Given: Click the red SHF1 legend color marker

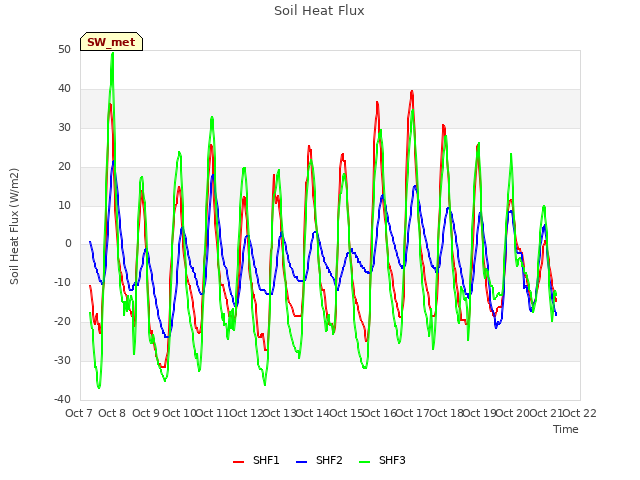Looking at the screenshot, I should (x=238, y=462).
